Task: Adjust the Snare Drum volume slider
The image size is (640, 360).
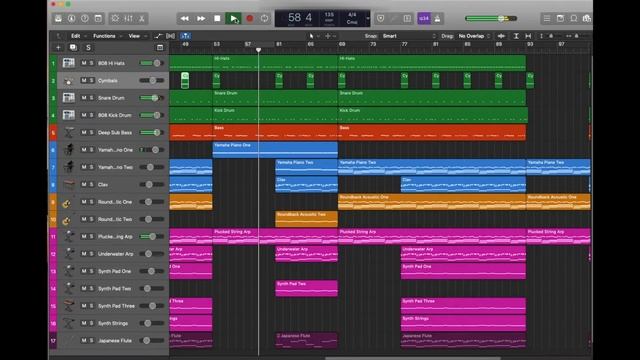Action: (151, 98)
